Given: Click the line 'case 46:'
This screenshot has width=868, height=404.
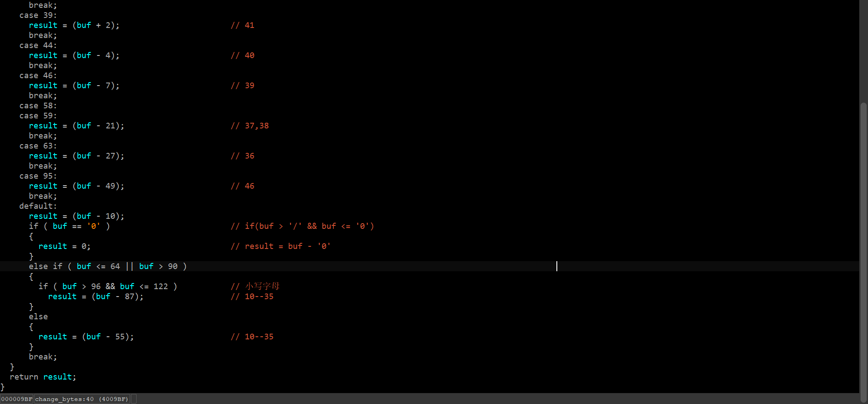Looking at the screenshot, I should pos(38,76).
